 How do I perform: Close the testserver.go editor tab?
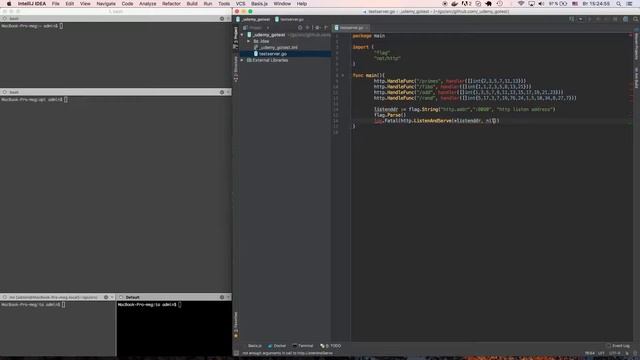[367, 28]
